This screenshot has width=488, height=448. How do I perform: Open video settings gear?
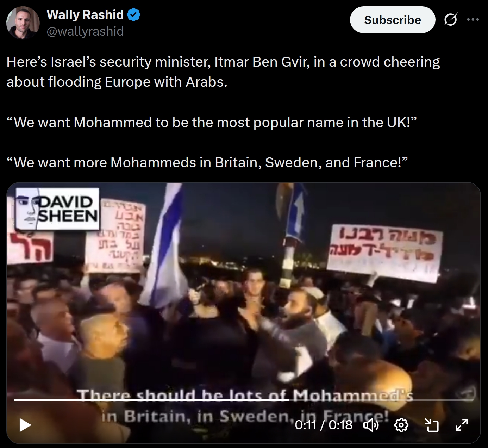[x=401, y=425]
